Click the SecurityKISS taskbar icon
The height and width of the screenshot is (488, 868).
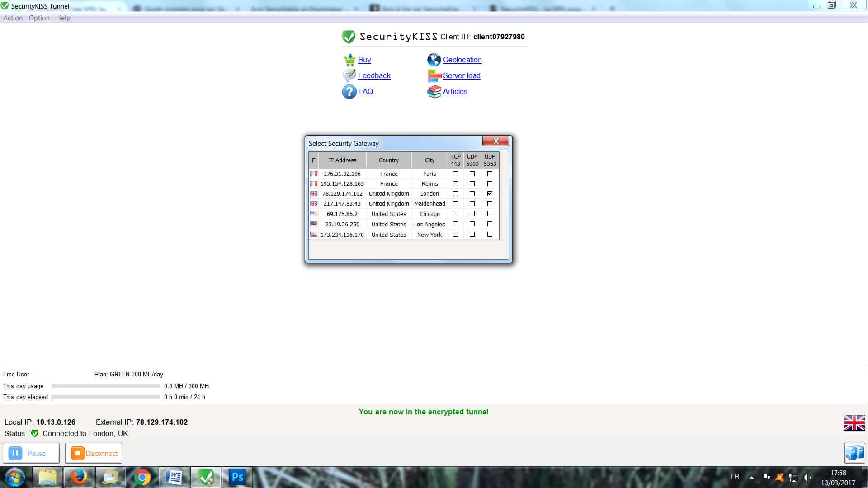(x=205, y=477)
